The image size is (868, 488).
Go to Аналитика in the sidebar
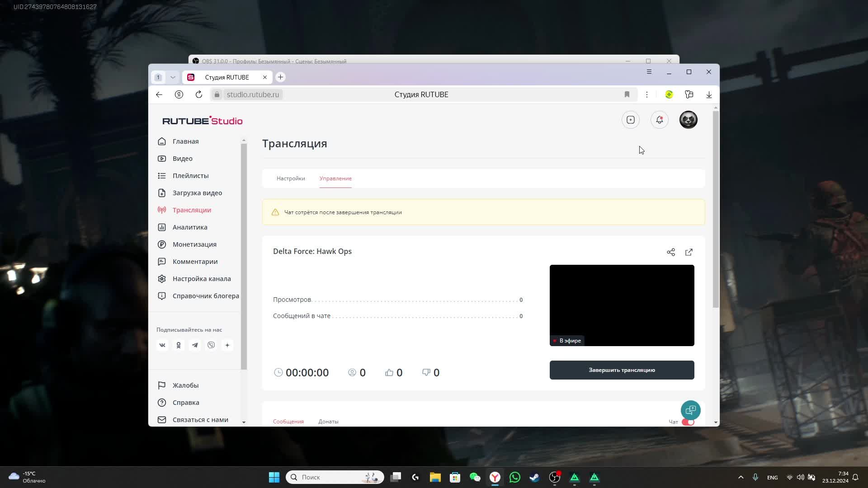tap(190, 227)
